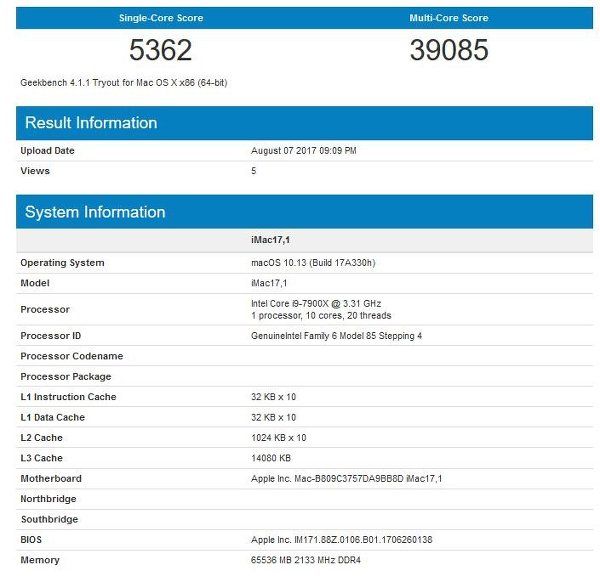Select the Views count 5

tap(254, 171)
